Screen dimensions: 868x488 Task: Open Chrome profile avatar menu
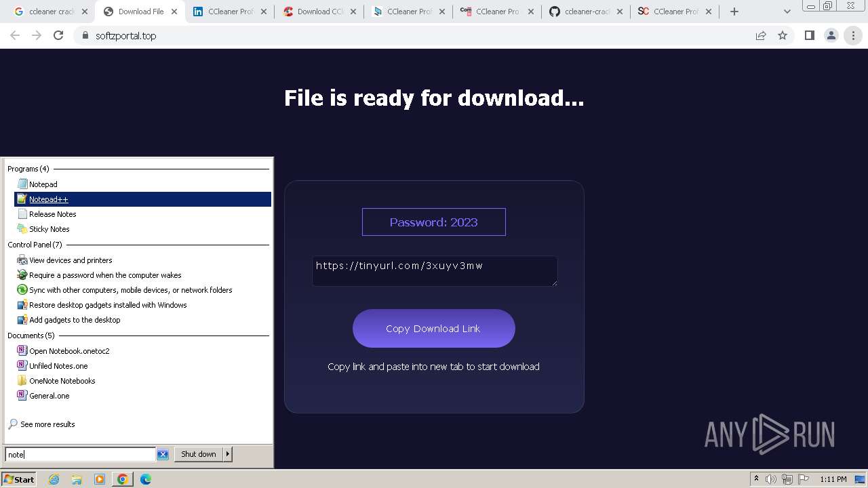click(x=831, y=36)
